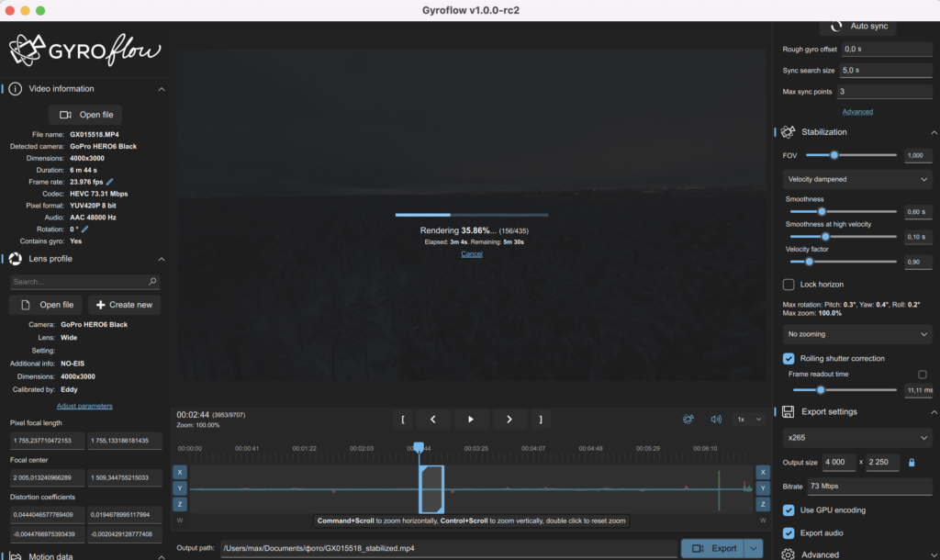The width and height of the screenshot is (940, 560).
Task: Uncheck Export audio
Action: point(789,533)
